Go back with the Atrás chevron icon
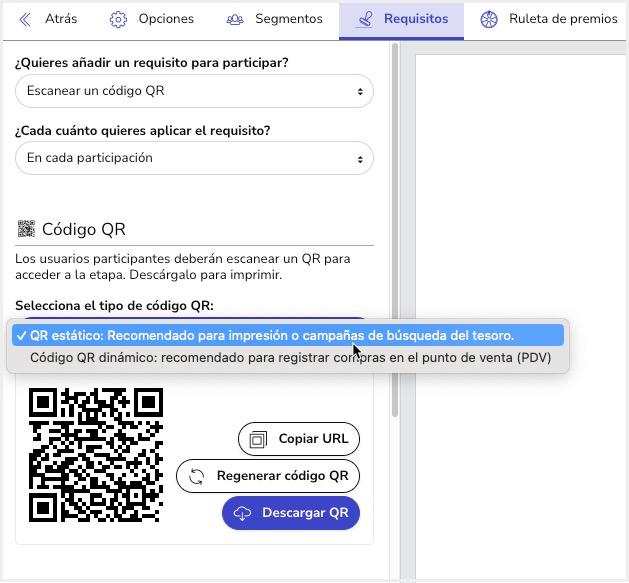This screenshot has width=629, height=583. (x=25, y=19)
